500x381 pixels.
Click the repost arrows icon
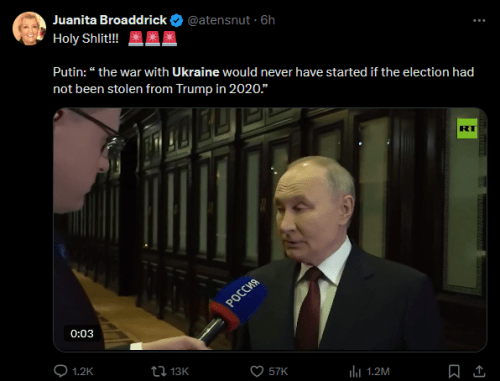coord(159,371)
